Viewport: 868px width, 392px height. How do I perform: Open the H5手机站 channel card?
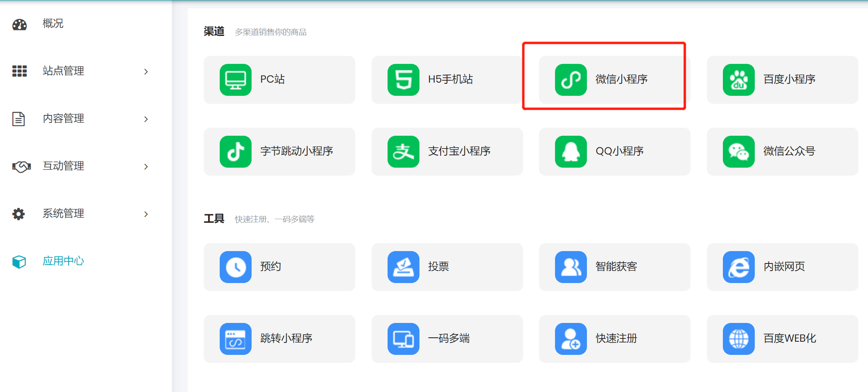[447, 80]
